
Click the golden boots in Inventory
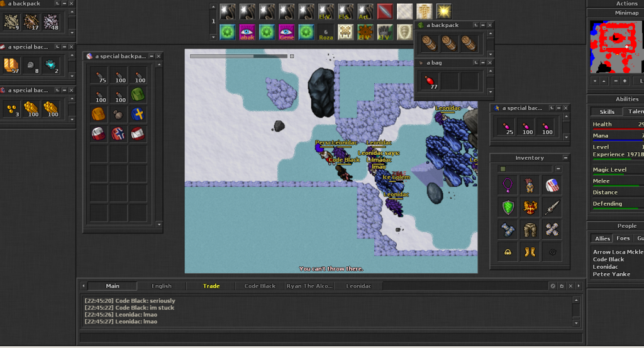pyautogui.click(x=530, y=252)
